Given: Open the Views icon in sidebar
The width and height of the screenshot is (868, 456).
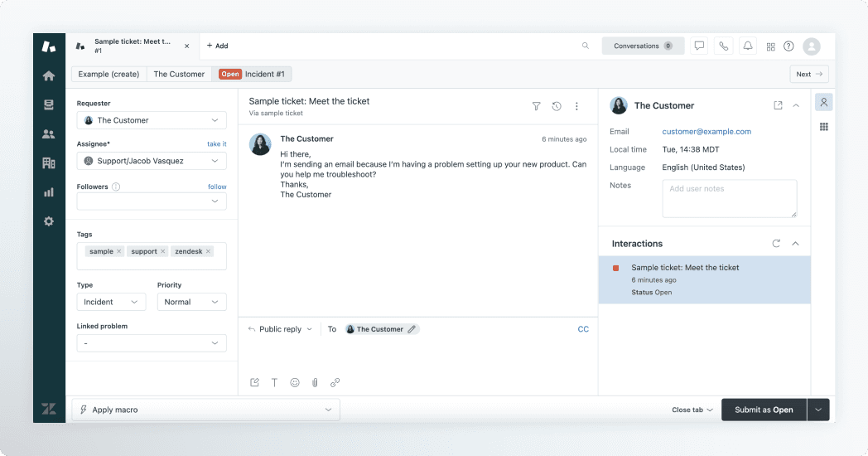Looking at the screenshot, I should 49,104.
